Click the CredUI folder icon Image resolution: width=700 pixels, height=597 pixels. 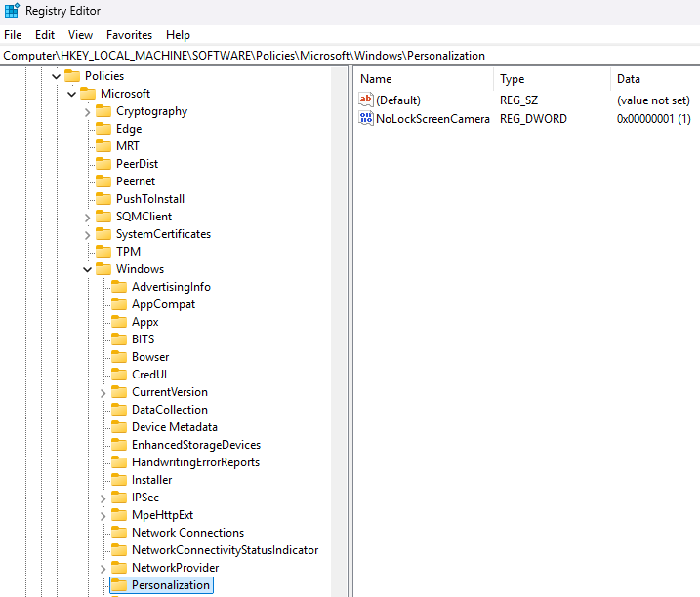coord(119,374)
